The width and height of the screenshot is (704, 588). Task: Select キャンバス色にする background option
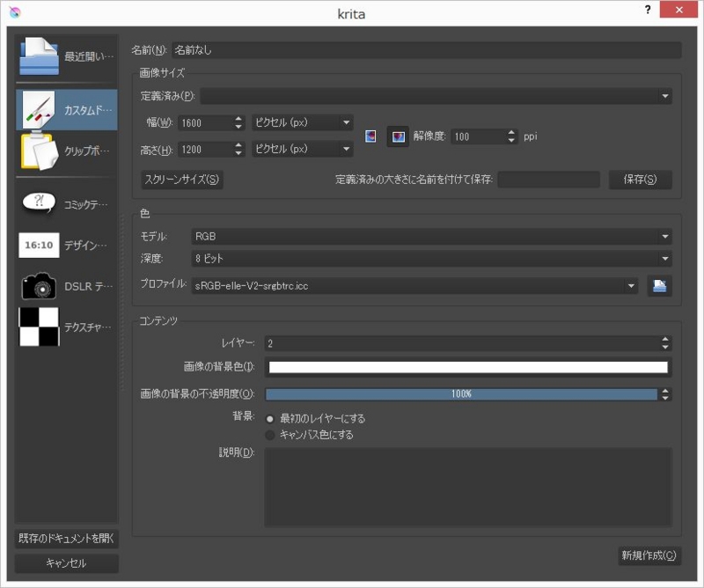click(270, 435)
